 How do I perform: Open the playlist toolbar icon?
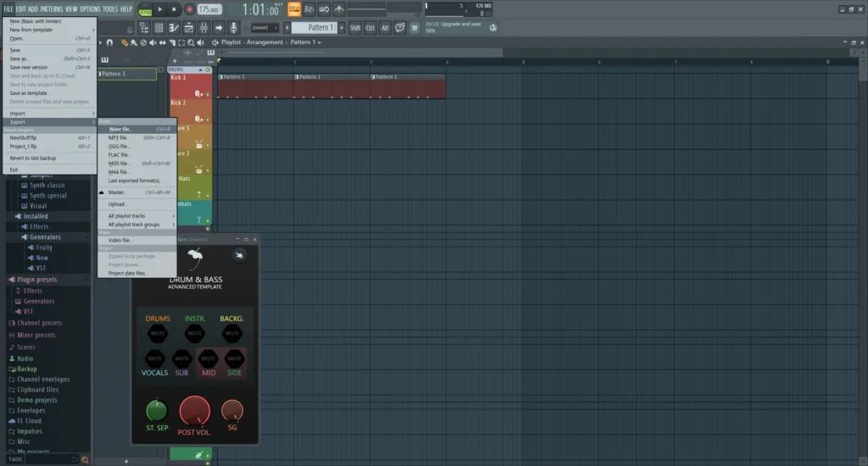pyautogui.click(x=189, y=28)
